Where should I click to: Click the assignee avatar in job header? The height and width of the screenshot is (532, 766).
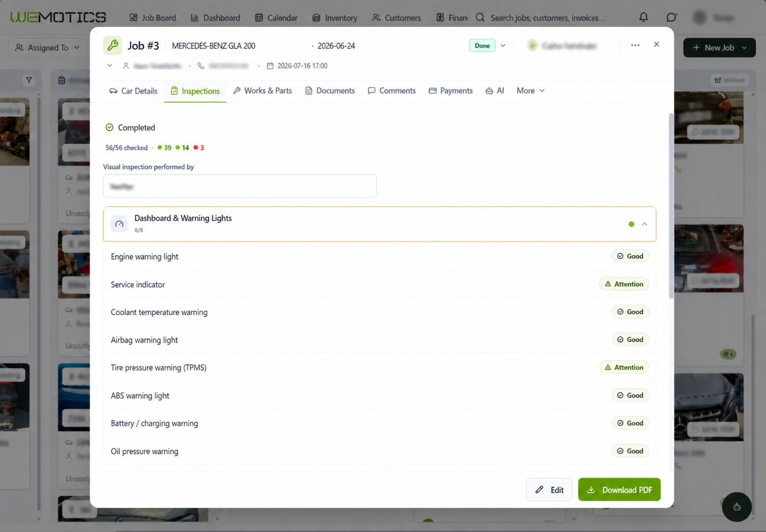click(x=532, y=45)
